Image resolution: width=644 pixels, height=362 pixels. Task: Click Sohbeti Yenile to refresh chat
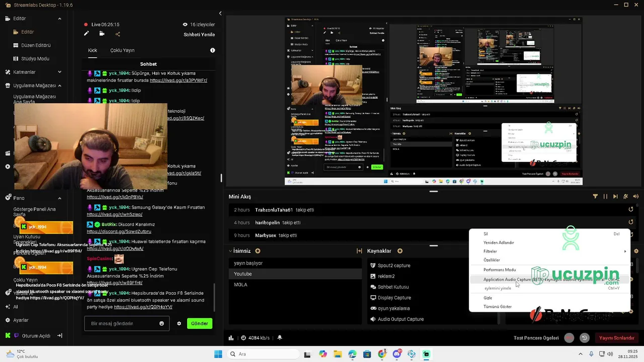coord(199,35)
